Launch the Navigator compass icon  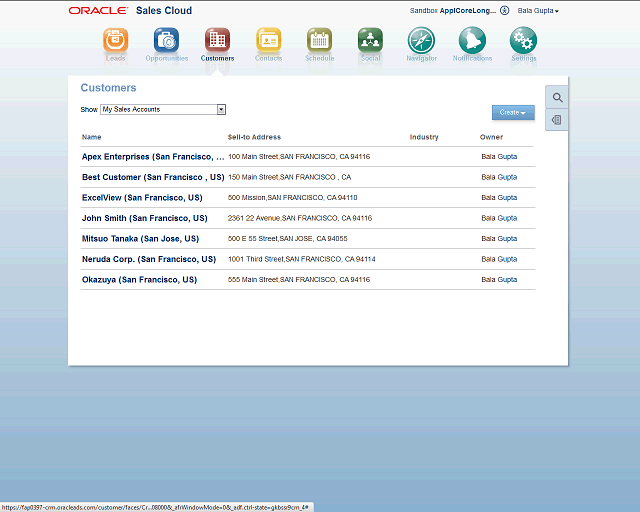click(x=421, y=40)
